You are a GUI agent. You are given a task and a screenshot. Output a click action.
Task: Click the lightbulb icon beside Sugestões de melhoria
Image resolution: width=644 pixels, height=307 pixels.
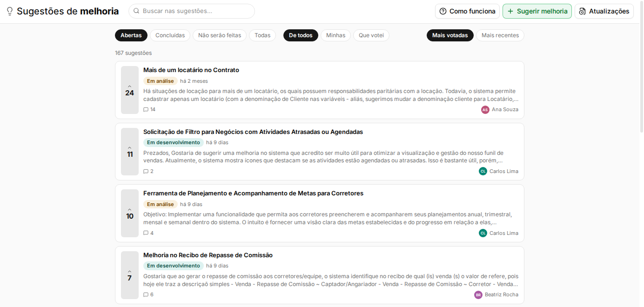10,12
